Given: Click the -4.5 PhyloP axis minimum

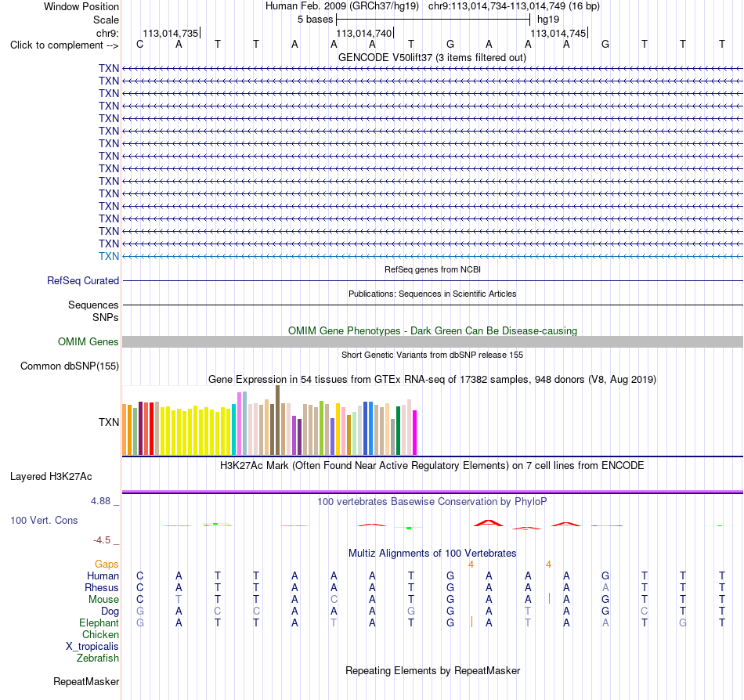Looking at the screenshot, I should (x=102, y=540).
